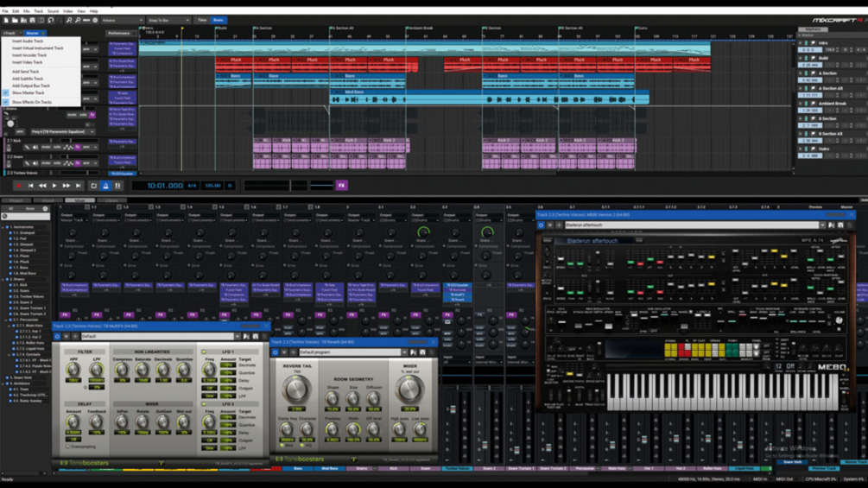Open Freq 6 TB Parametric Equalizer automation dropdown
This screenshot has height=488, width=868.
coord(62,131)
